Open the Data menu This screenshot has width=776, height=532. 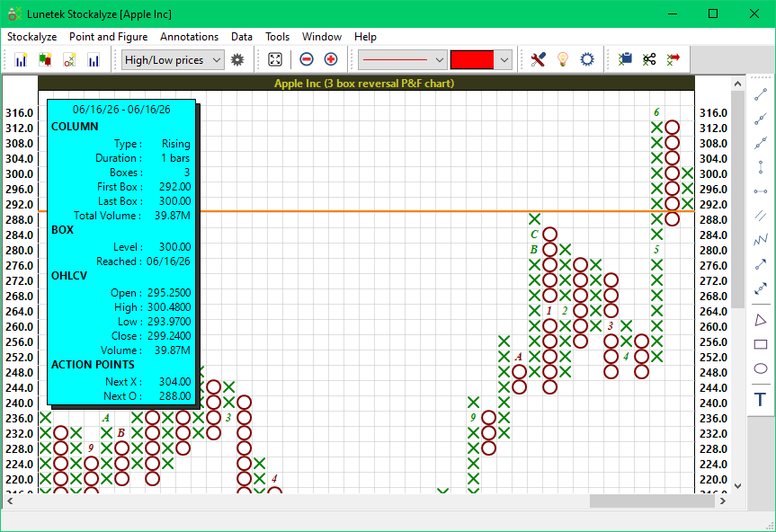pyautogui.click(x=242, y=37)
